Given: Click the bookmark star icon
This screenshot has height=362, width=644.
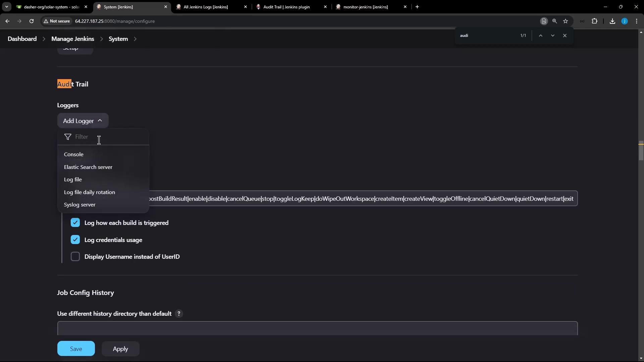Looking at the screenshot, I should [566, 21].
